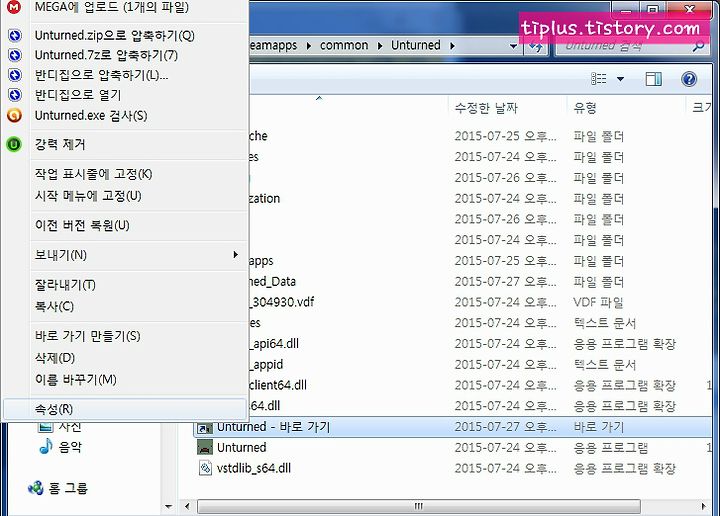Screen dimensions: 720x516
Task: Click the change view icon
Action: click(x=599, y=79)
